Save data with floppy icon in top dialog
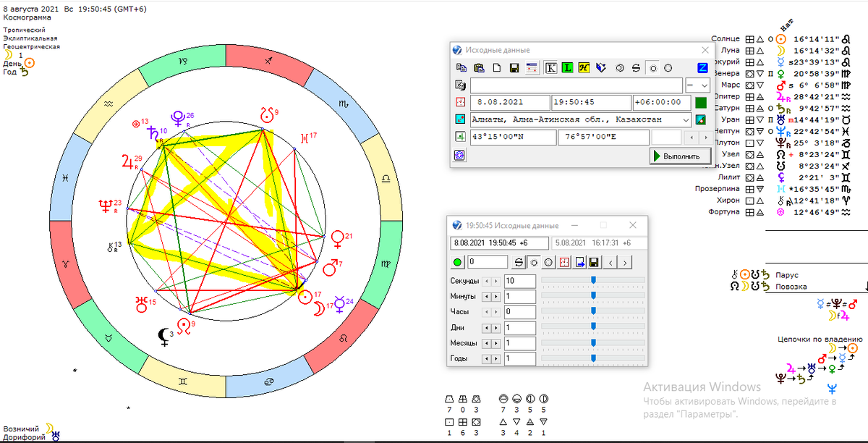This screenshot has height=443, width=868. tap(514, 68)
